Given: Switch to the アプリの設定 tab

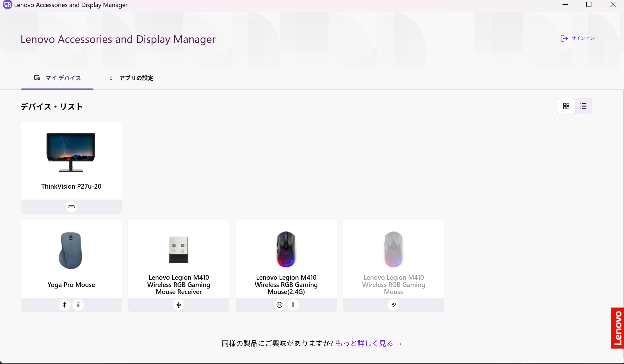Looking at the screenshot, I should click(x=136, y=78).
